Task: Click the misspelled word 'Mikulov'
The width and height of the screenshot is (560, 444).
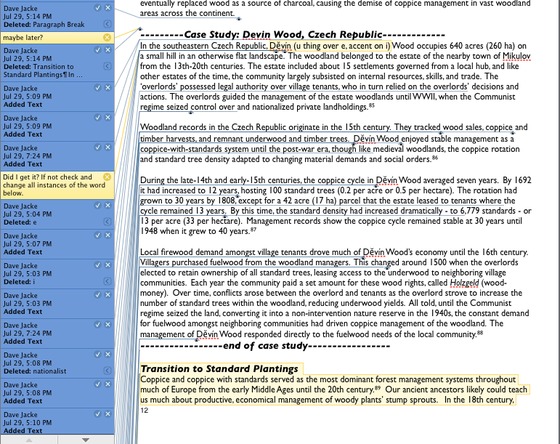Action: click(x=516, y=56)
